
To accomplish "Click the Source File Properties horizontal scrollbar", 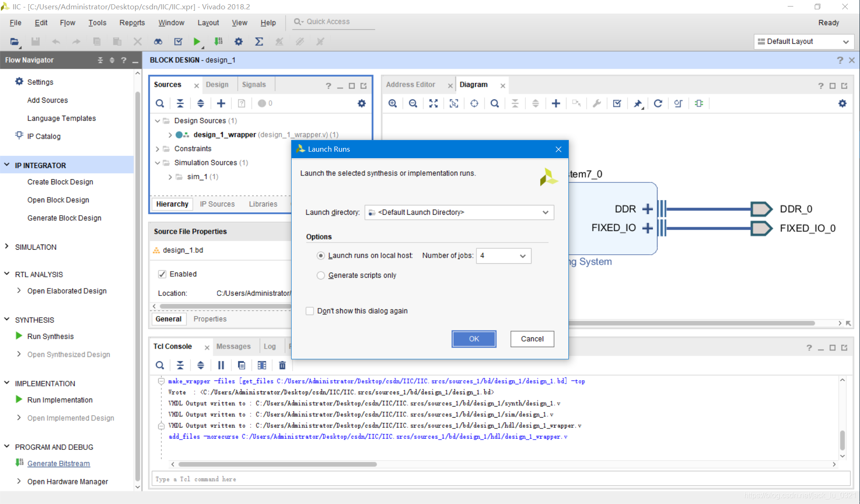I will [x=225, y=307].
